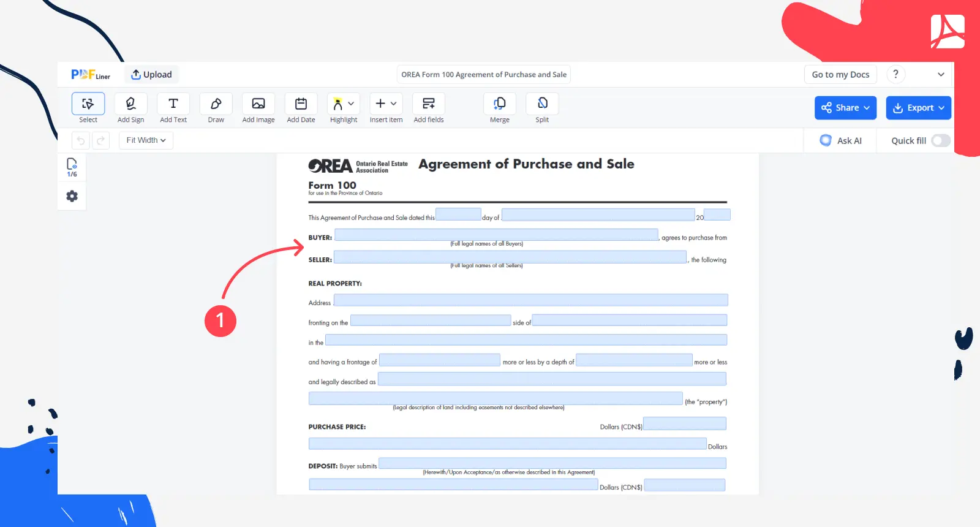This screenshot has width=980, height=527.
Task: Click the purchase price in words field
Action: tap(507, 444)
